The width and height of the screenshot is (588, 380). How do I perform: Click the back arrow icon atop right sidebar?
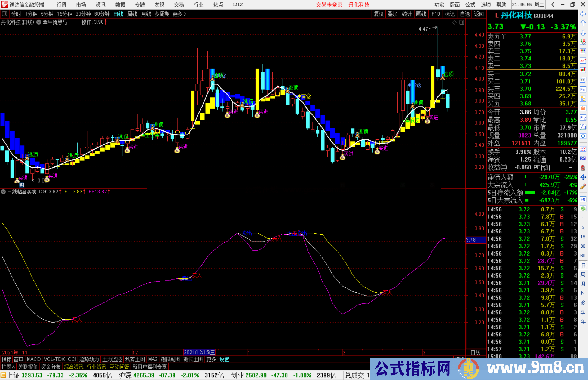583,14
